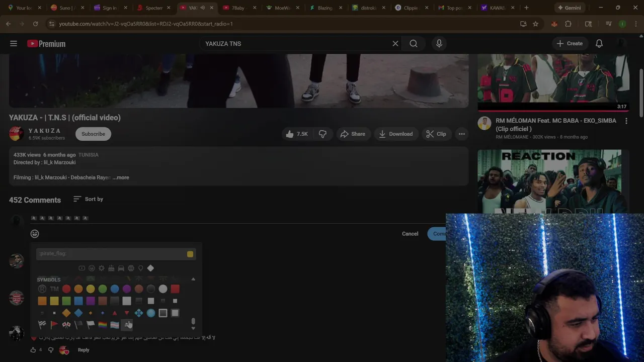Screen dimensions: 644x362
Task: Insert the large orange diamond emoji
Action: tap(66, 313)
